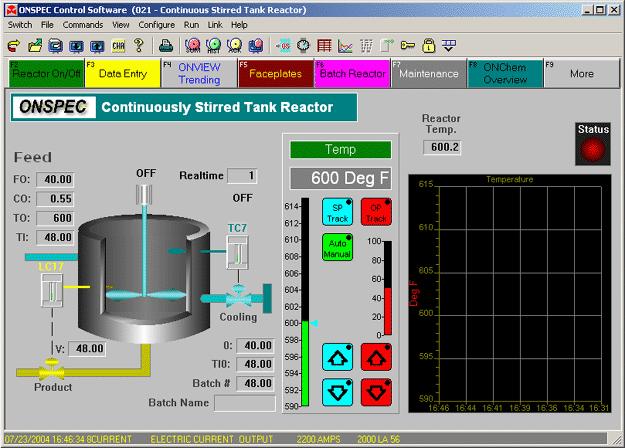Open F4 ONVIEW Trending
The height and width of the screenshot is (448, 625).
[x=199, y=73]
